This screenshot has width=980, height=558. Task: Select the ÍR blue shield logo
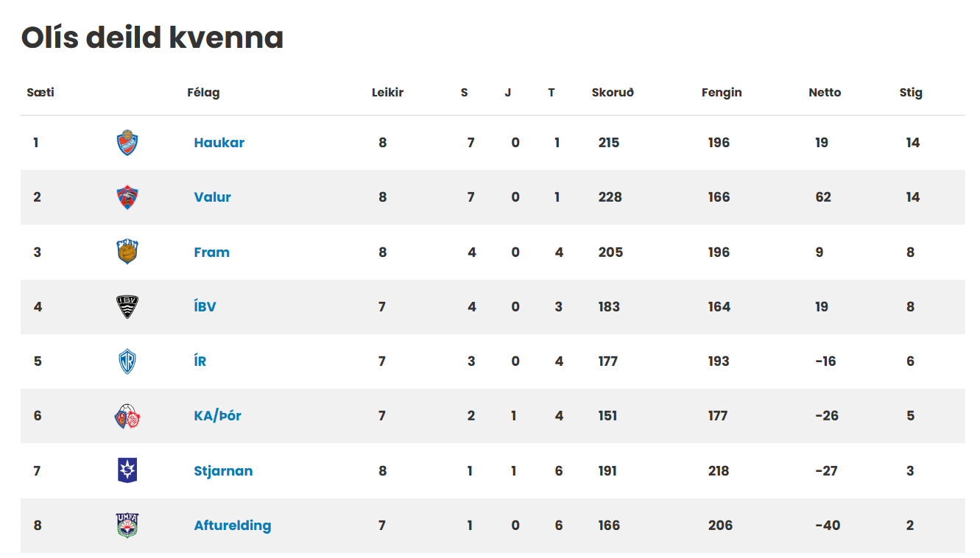point(127,361)
